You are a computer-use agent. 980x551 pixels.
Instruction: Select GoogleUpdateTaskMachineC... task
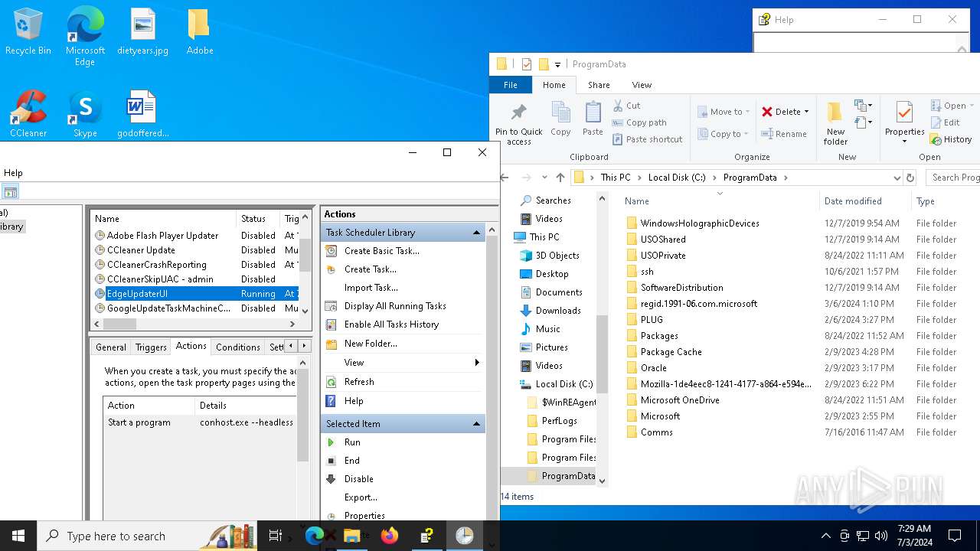(168, 308)
